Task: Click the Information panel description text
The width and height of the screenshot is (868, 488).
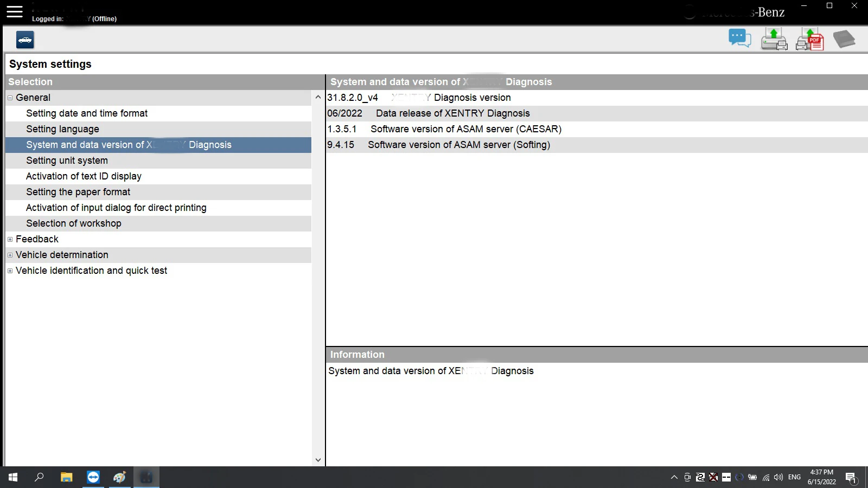Action: click(431, 371)
